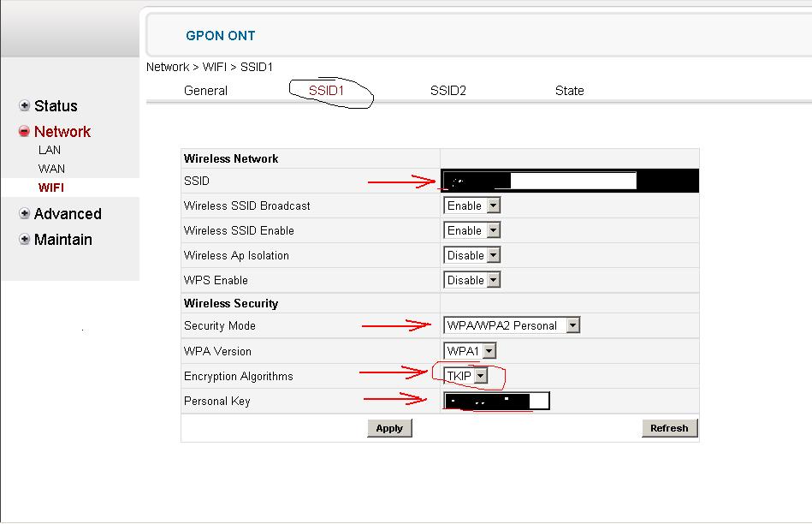
Task: Open Wireless Ap Isolation dropdown
Action: [x=471, y=256]
